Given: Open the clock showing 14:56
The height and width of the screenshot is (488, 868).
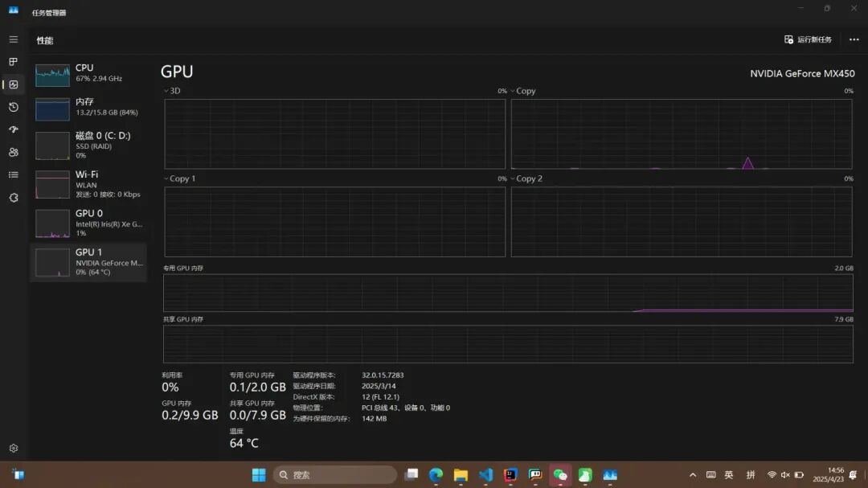Looking at the screenshot, I should pos(828,474).
